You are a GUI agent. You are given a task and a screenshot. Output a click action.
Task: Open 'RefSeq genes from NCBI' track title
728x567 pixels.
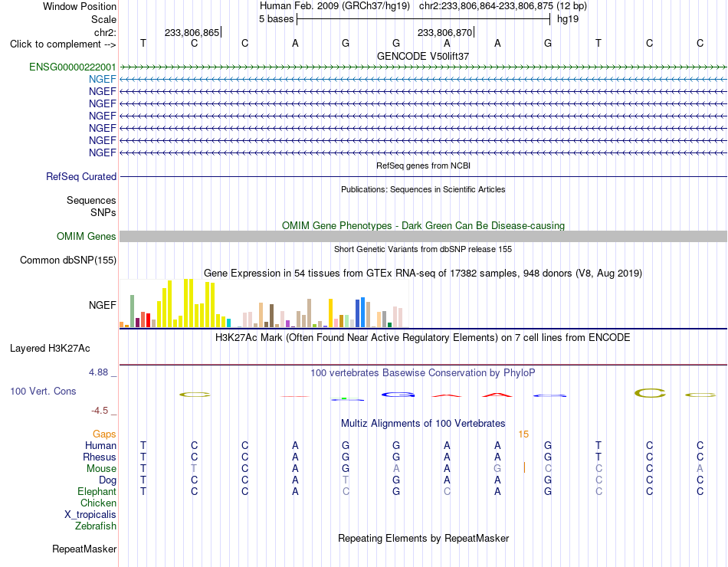pyautogui.click(x=423, y=166)
